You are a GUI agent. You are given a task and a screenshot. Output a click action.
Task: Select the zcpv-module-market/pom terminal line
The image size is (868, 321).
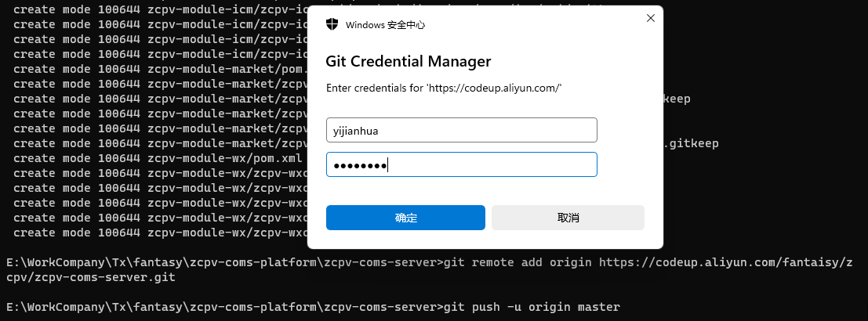(157, 69)
